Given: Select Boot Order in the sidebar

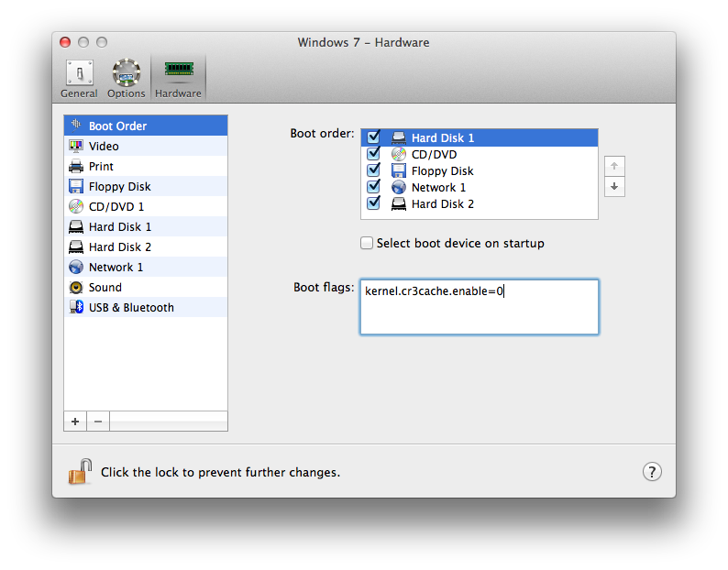Looking at the screenshot, I should (146, 126).
